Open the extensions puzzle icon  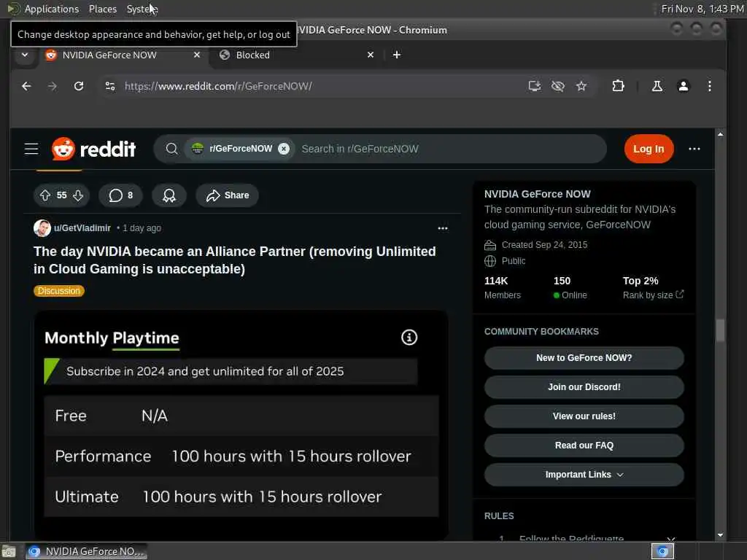618,86
